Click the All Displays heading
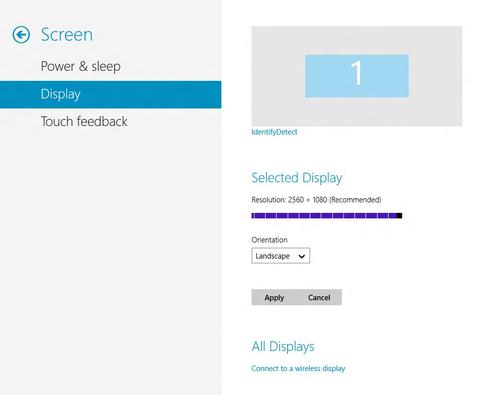 pos(283,347)
